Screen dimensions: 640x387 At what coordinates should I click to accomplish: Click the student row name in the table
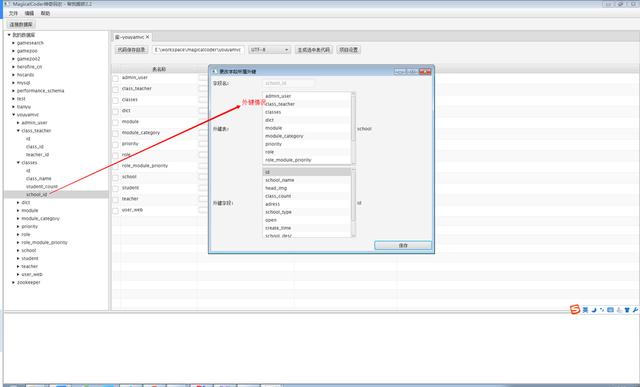coord(130,188)
